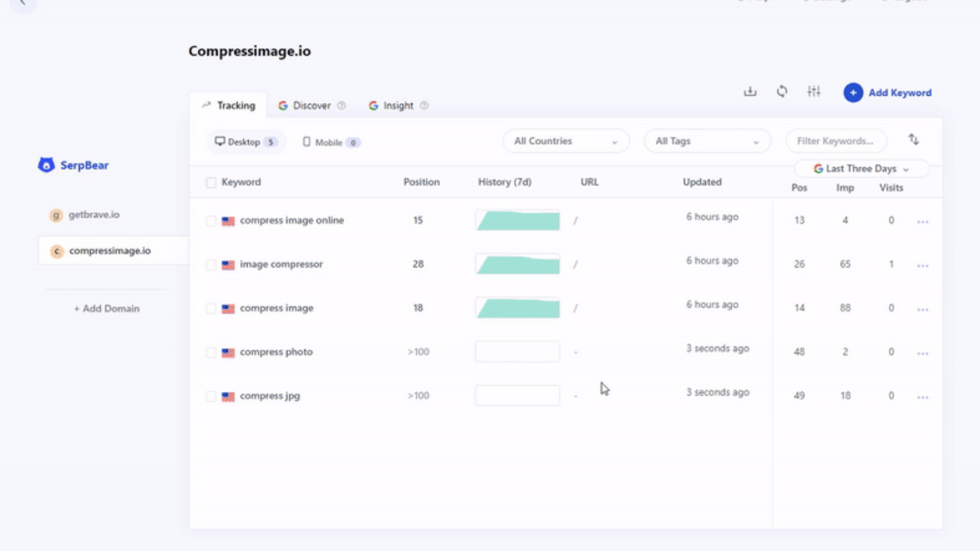This screenshot has width=980, height=551.
Task: Toggle the select-all Keyword checkbox
Action: [211, 183]
